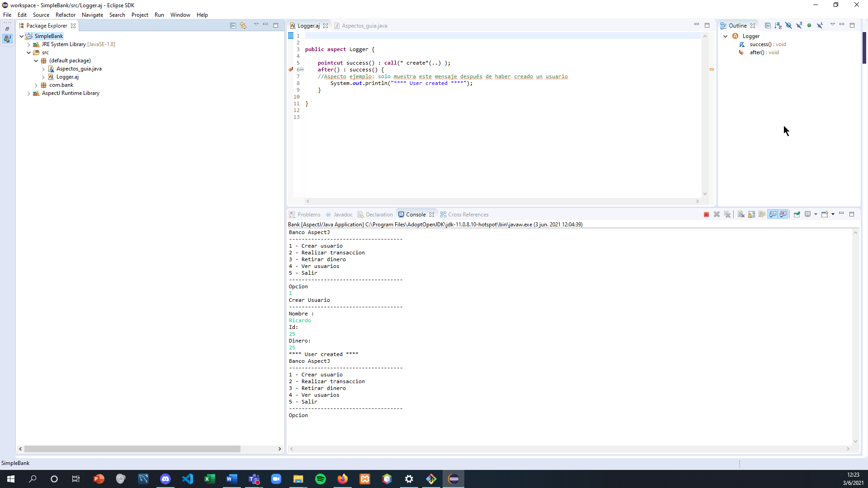This screenshot has height=488, width=868.
Task: Clear the Console output
Action: [x=741, y=215]
